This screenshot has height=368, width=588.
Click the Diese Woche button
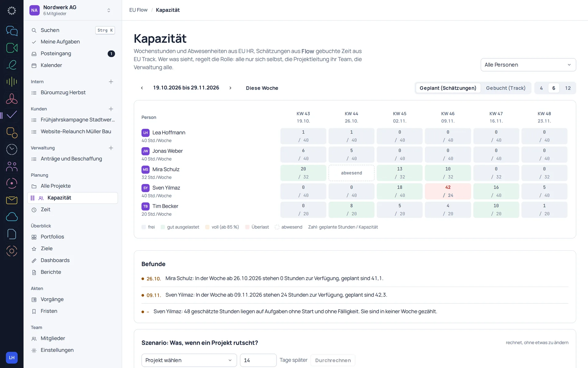[262, 88]
